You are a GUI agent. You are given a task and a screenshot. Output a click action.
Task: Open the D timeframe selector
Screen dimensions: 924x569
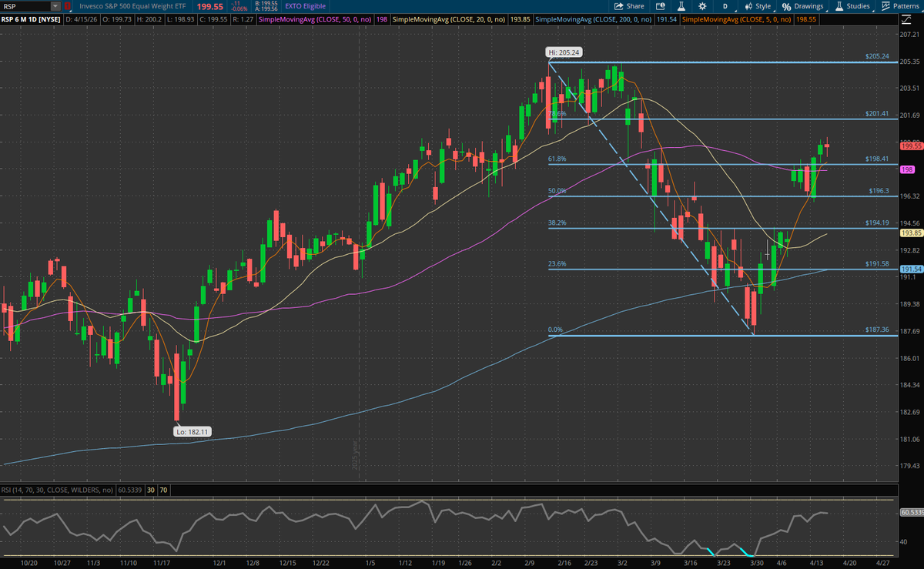click(725, 6)
